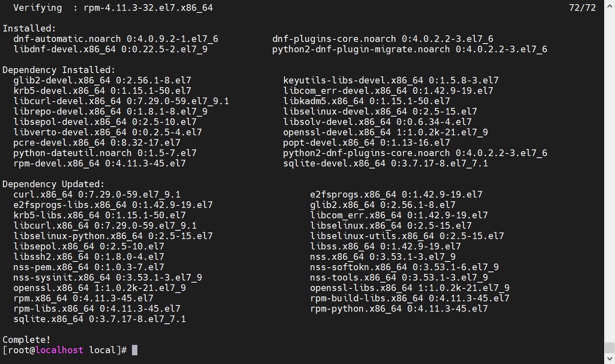The width and height of the screenshot is (615, 364).
Task: Click the 'Dependency Installed:' heading
Action: pos(59,70)
